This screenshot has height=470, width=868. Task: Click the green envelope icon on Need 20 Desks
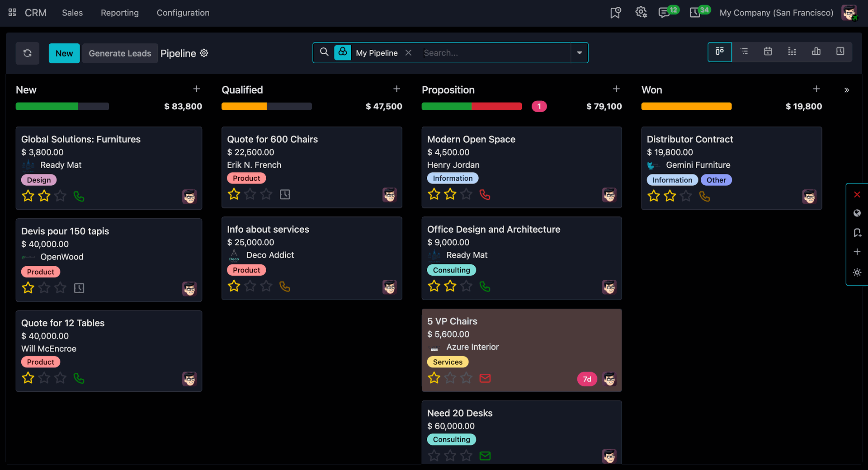(485, 456)
